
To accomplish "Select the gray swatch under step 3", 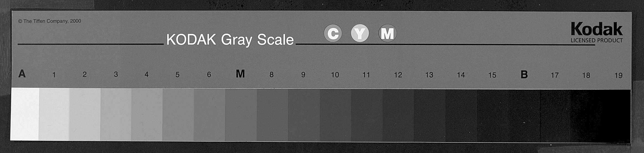I will tap(116, 115).
